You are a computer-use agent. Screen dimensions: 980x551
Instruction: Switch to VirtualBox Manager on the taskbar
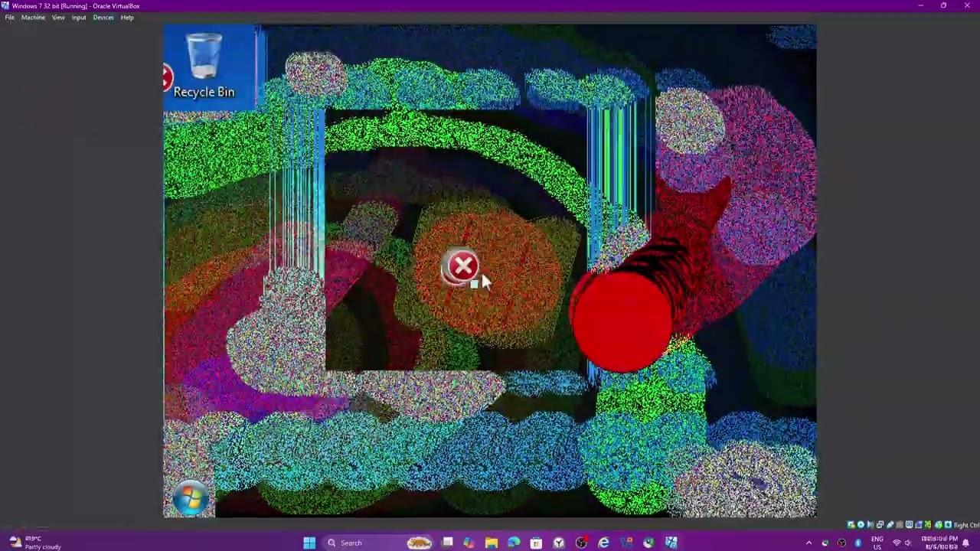[x=626, y=543]
